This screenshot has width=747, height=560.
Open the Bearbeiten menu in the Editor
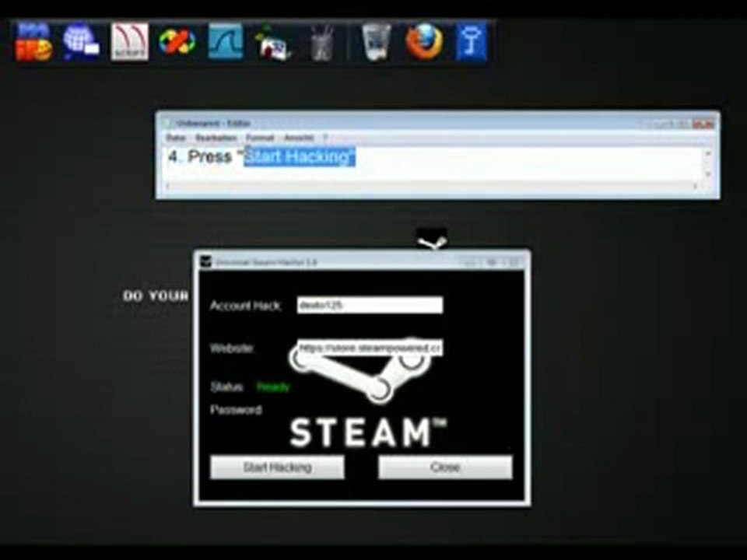216,138
